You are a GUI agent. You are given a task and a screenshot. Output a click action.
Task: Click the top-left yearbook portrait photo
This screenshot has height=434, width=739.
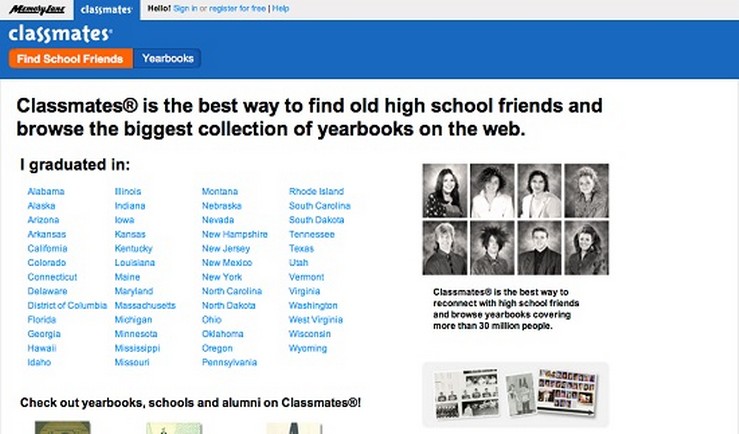(x=444, y=191)
